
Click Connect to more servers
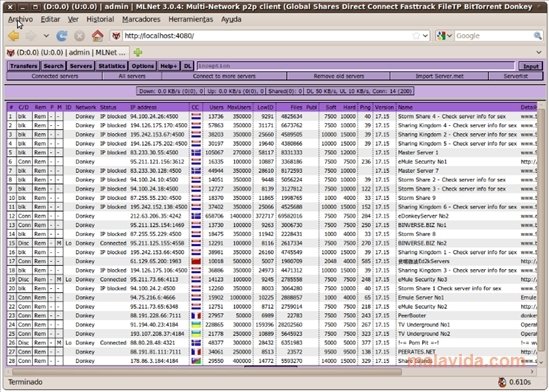tap(224, 76)
